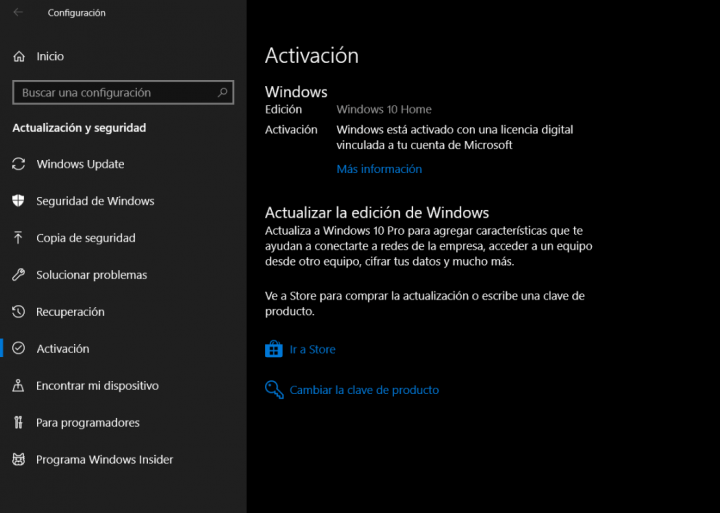This screenshot has width=720, height=513.
Task: Select Activación in the sidebar
Action: point(63,349)
